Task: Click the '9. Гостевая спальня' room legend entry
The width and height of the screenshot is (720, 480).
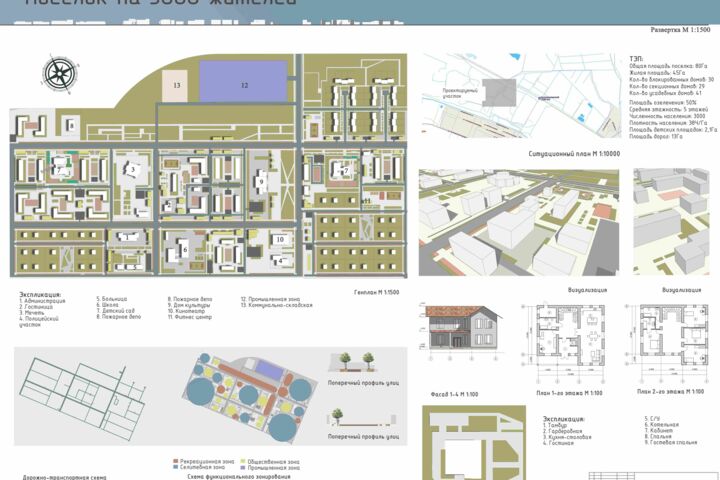Action: (670, 443)
